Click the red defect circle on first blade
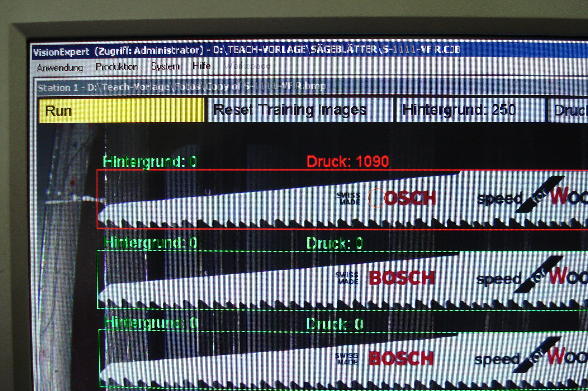 coord(376,198)
